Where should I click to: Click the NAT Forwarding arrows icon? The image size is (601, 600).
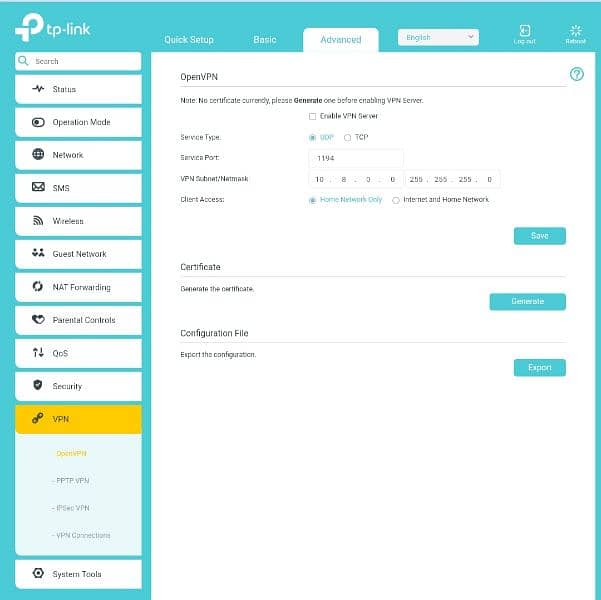(x=38, y=286)
